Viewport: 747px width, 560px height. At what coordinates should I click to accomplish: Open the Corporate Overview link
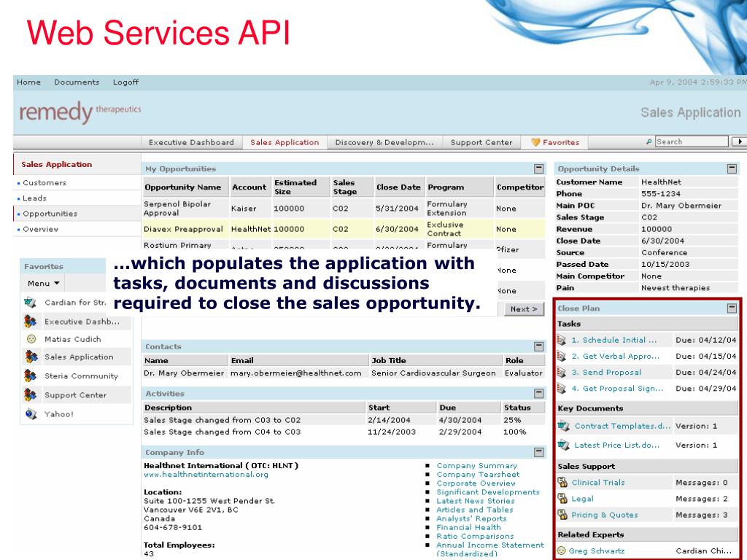point(476,483)
